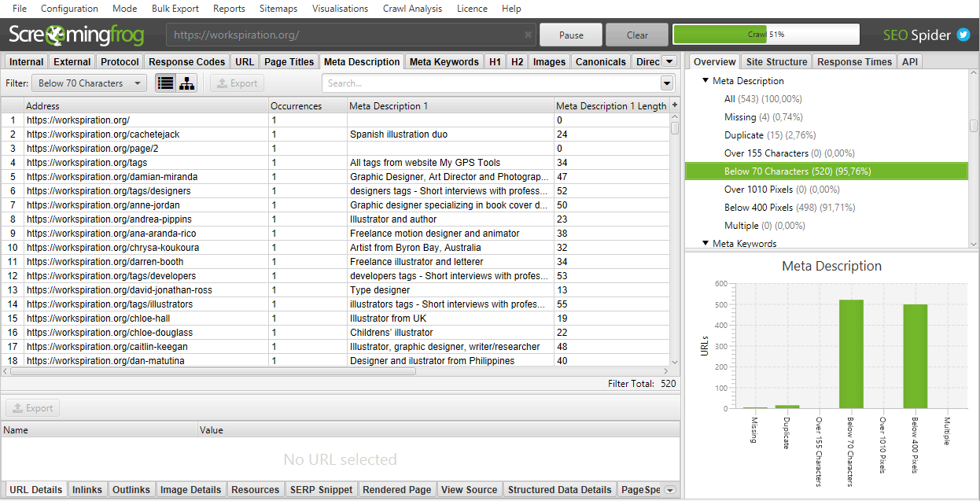Screen dimensions: 980x501
Task: Open the Configuration menu
Action: point(69,9)
